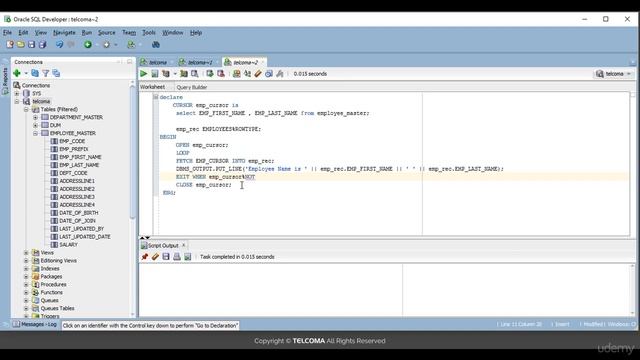Run the statement with the green play icon
The width and height of the screenshot is (640, 360).
144,74
